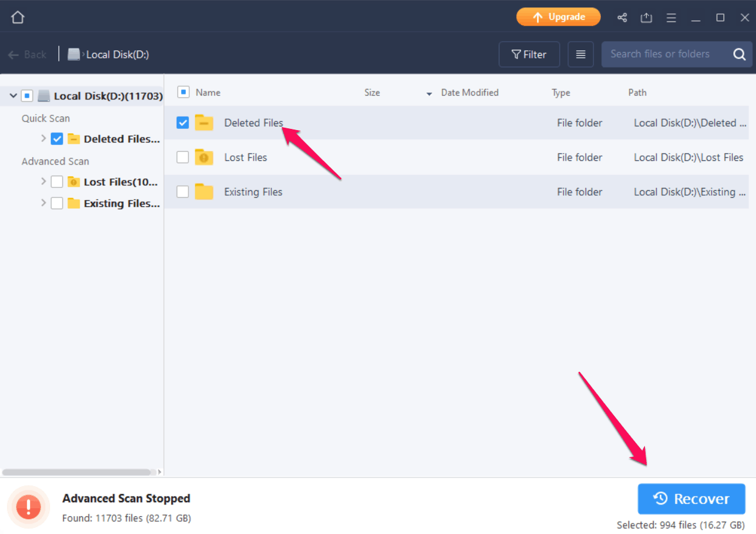Screen dimensions: 756x534
Task: Sort by the Type column header
Action: coord(561,93)
